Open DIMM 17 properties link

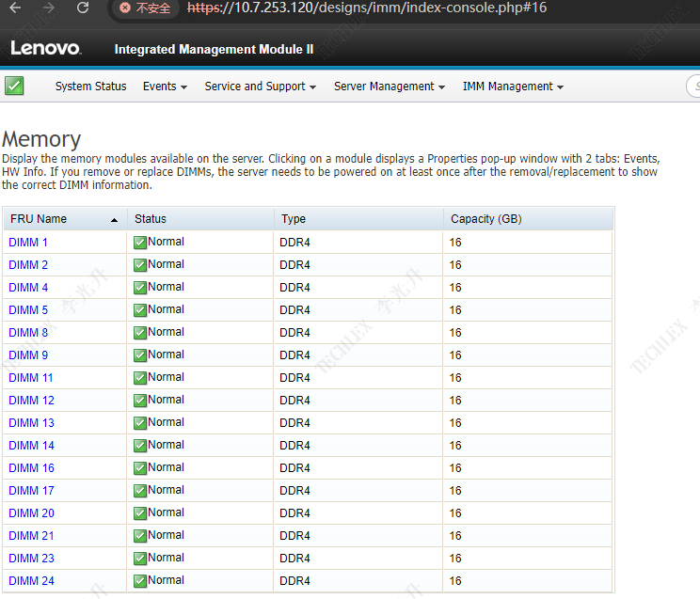point(31,491)
